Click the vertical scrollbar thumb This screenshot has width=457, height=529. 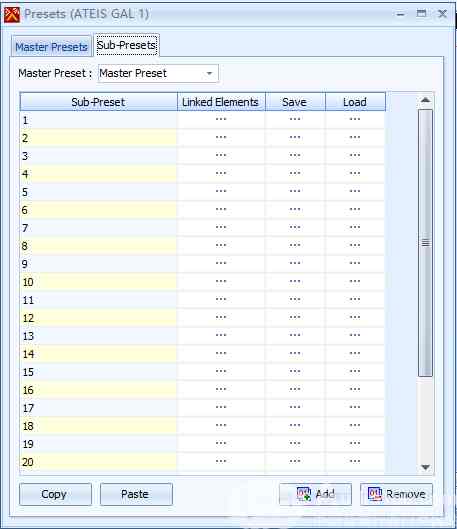(x=425, y=243)
